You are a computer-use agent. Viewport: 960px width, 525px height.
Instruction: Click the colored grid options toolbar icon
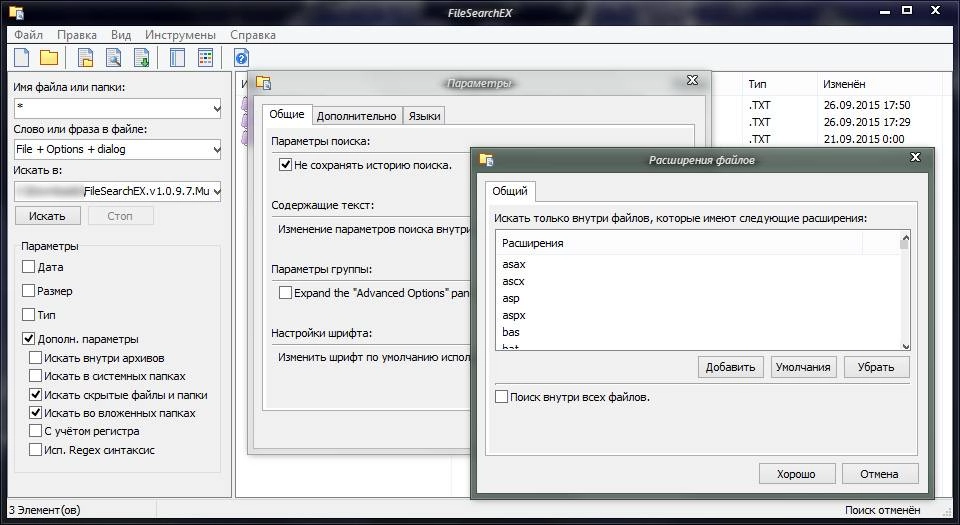click(x=206, y=58)
